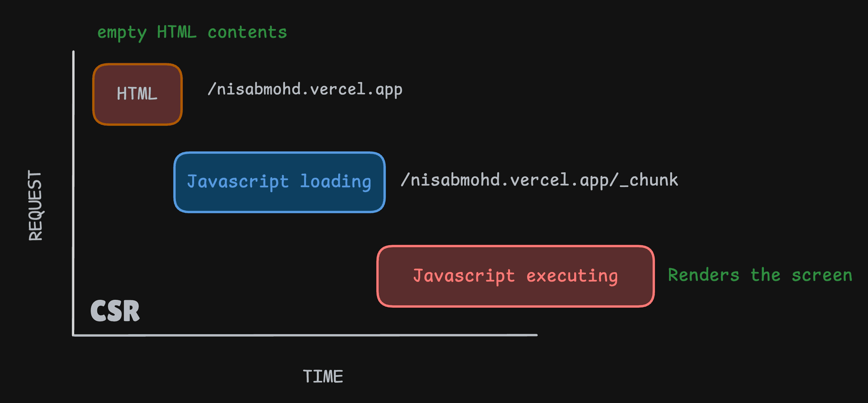Click the horizontal white axis line
The width and height of the screenshot is (868, 403).
(x=305, y=335)
